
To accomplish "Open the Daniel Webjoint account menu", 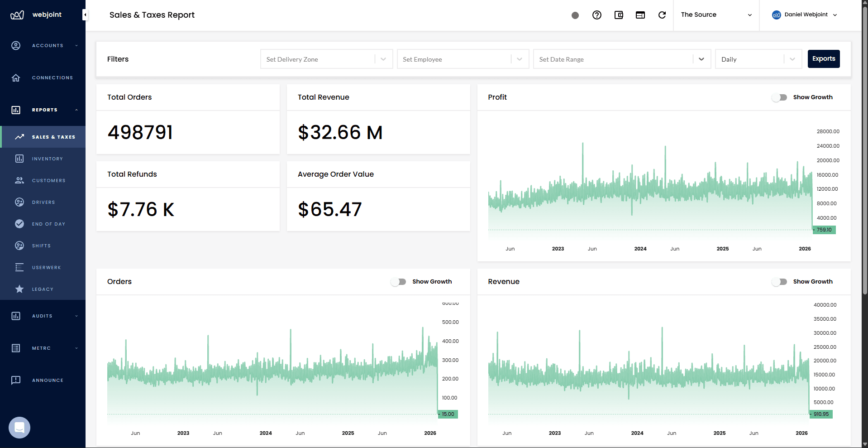I will [805, 14].
